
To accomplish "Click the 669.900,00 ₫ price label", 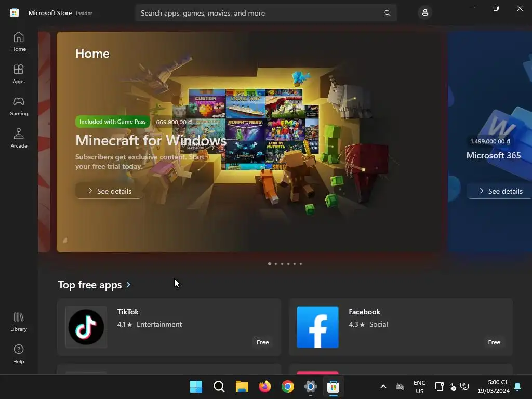I will [x=174, y=122].
